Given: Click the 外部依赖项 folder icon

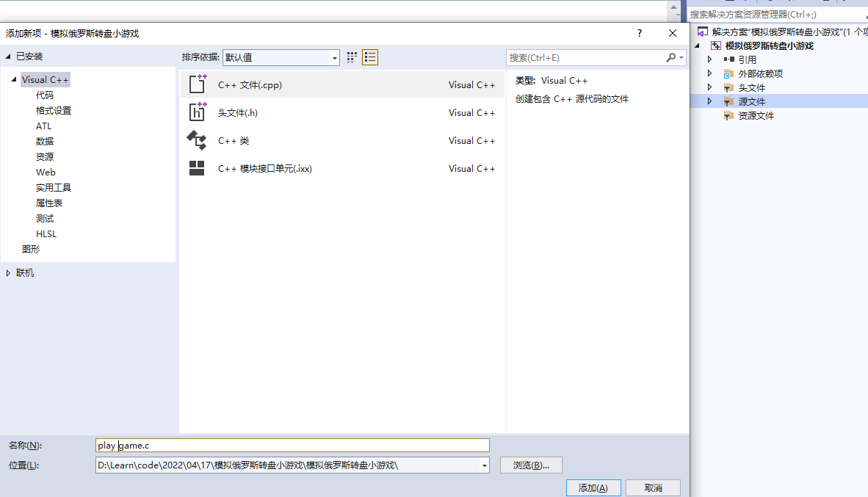Looking at the screenshot, I should click(x=728, y=73).
